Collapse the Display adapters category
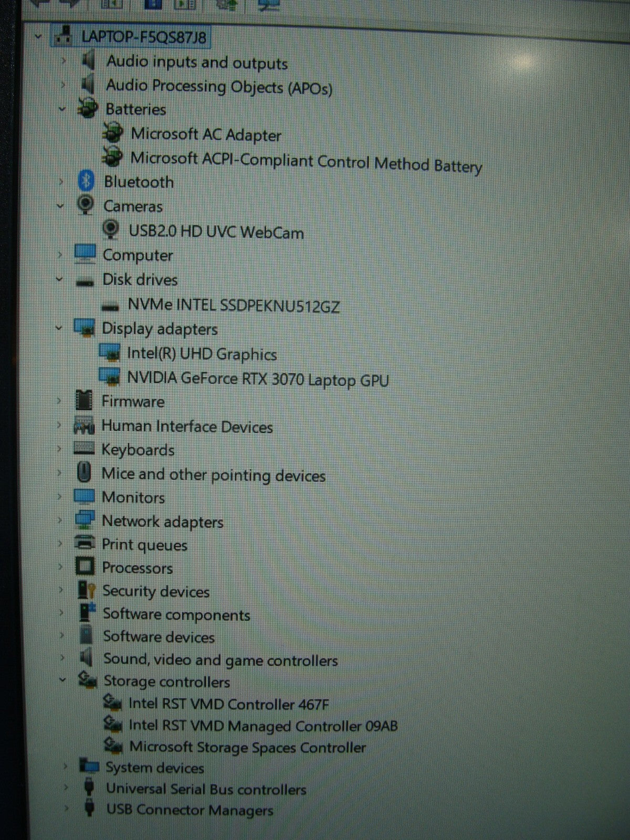This screenshot has height=840, width=630. click(x=59, y=329)
